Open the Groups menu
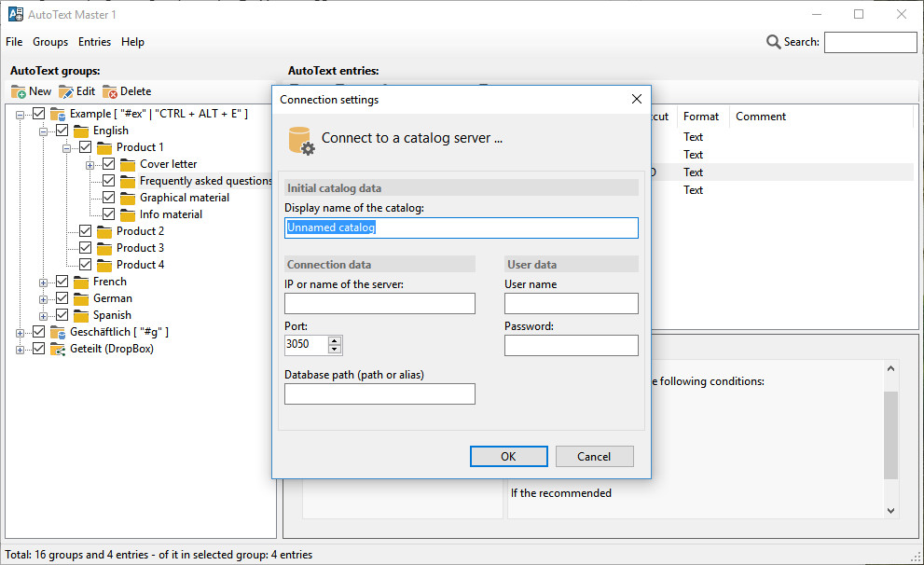This screenshot has width=924, height=565. tap(50, 42)
